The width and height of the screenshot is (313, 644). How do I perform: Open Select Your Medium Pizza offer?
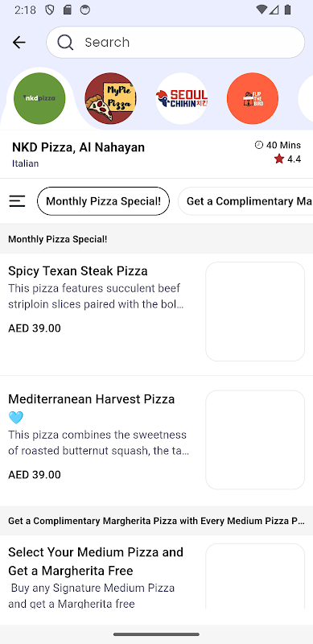[156, 572]
